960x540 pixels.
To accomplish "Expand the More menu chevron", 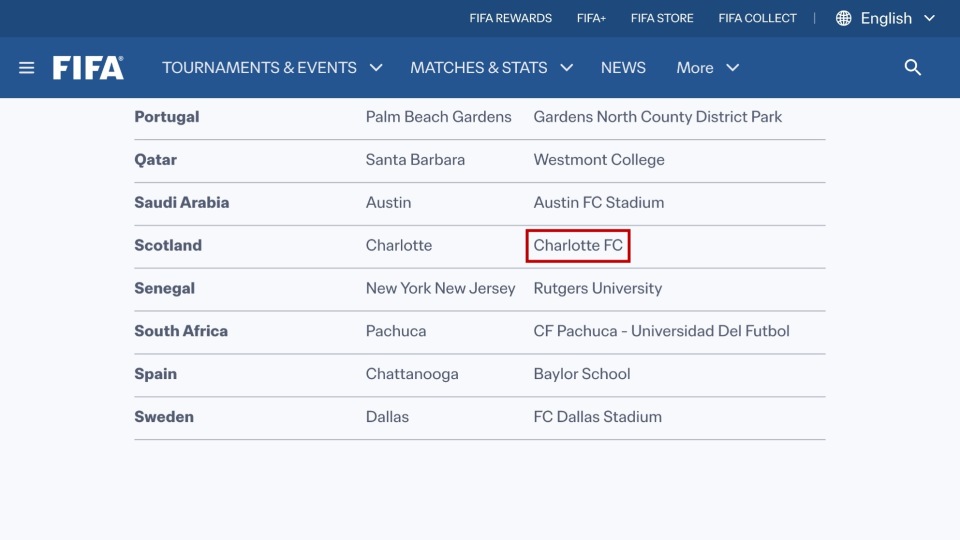I will 732,67.
